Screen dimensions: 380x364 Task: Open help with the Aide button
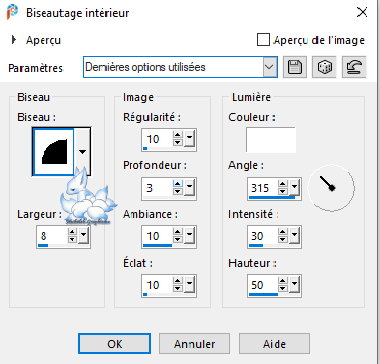click(x=274, y=344)
